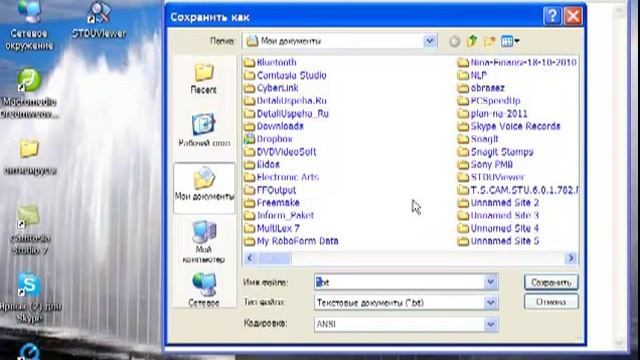
Task: Select the Nina-Finansi-18-10-2010 folder
Action: [517, 62]
